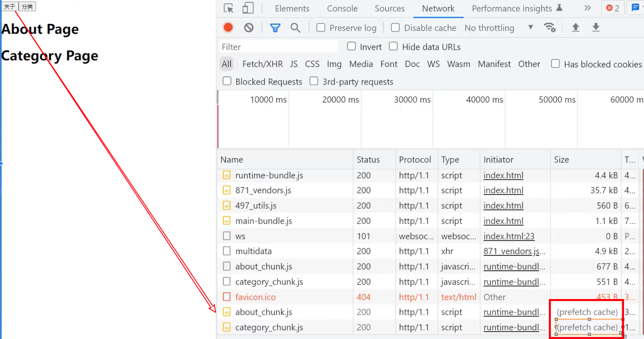Screen dimensions: 644x339
Task: Sort by Status column header
Action: click(x=374, y=160)
